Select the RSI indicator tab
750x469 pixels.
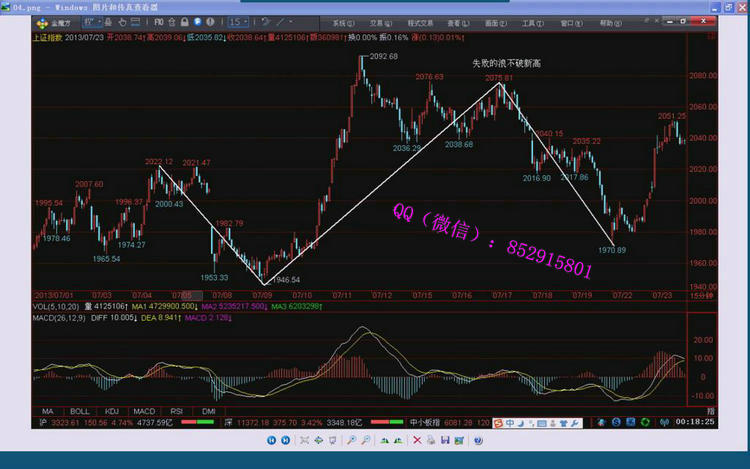coord(178,411)
